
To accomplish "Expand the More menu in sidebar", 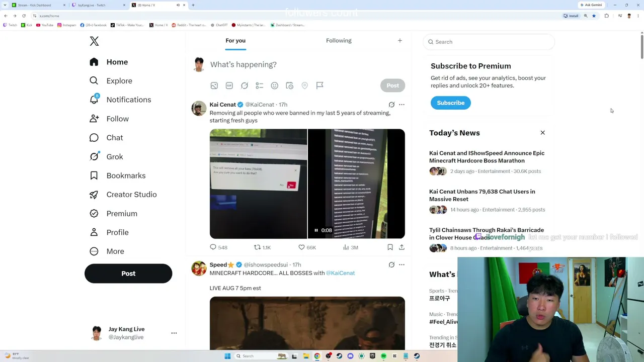I will [x=107, y=251].
